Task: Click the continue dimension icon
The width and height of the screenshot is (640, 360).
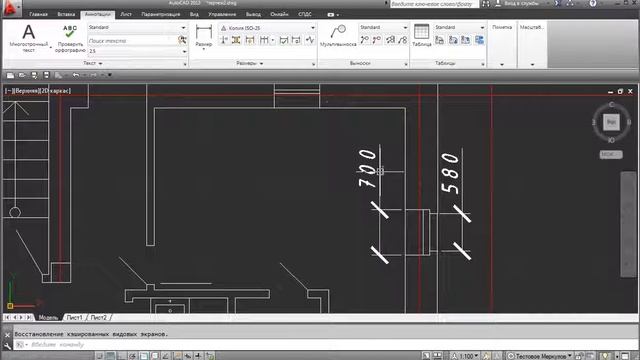Action: click(264, 40)
